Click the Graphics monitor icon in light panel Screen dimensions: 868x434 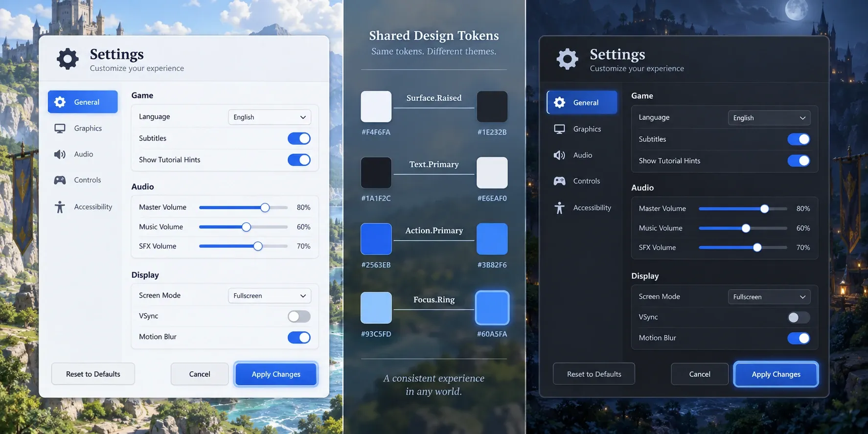click(x=60, y=128)
